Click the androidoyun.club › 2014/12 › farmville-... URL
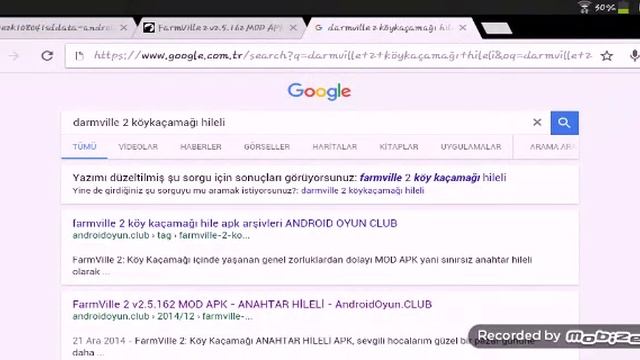The width and height of the screenshot is (640, 360). point(162,316)
